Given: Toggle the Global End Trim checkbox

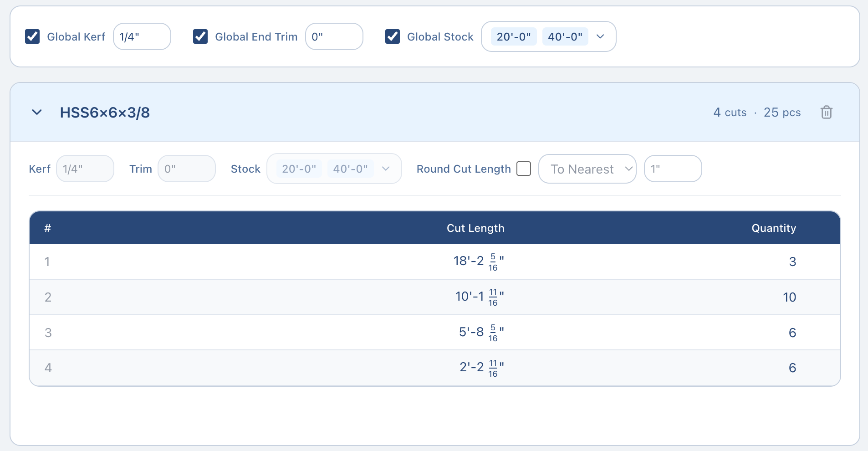Looking at the screenshot, I should (200, 36).
